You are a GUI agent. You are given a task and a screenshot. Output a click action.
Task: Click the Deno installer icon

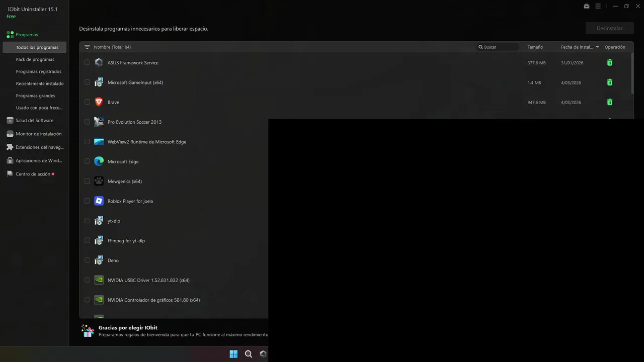point(99,260)
